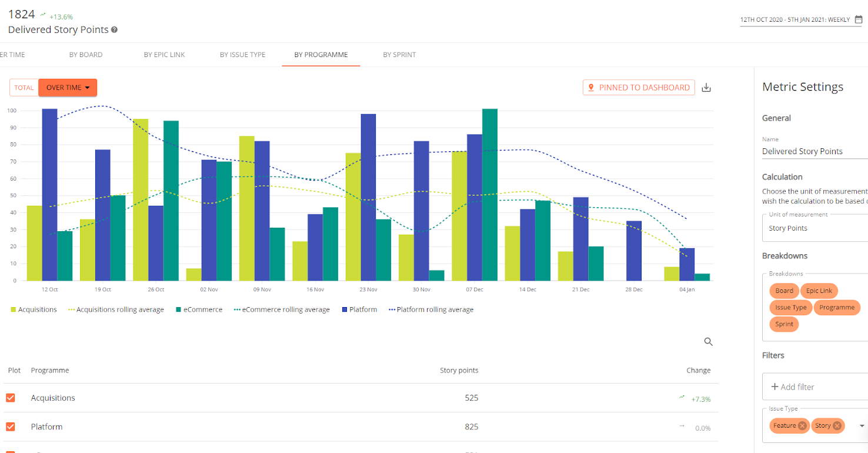Select the Sprint breakdown chip
Image resolution: width=868 pixels, height=453 pixels.
784,324
